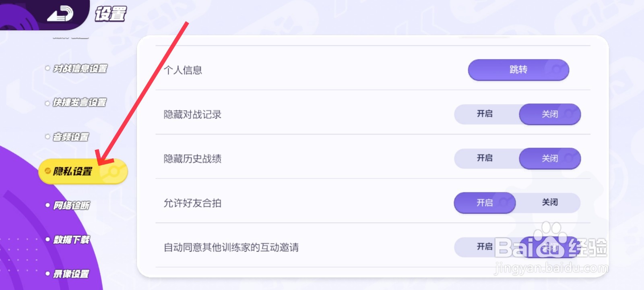Select 关闭 for 隐藏对战记录
The width and height of the screenshot is (644, 290).
click(550, 114)
